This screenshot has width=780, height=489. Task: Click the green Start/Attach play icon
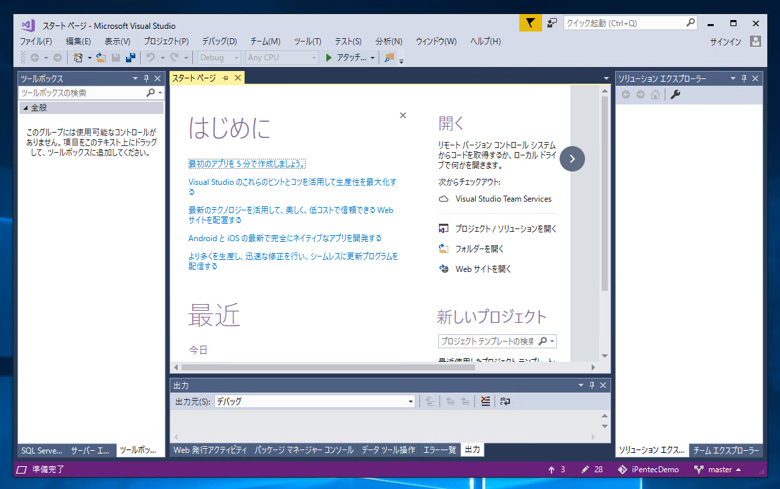pos(328,58)
